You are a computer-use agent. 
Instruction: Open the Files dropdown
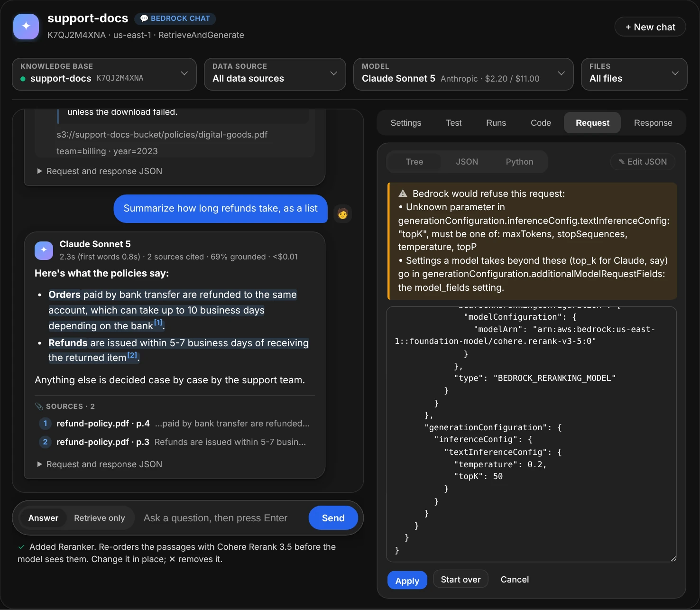(634, 74)
